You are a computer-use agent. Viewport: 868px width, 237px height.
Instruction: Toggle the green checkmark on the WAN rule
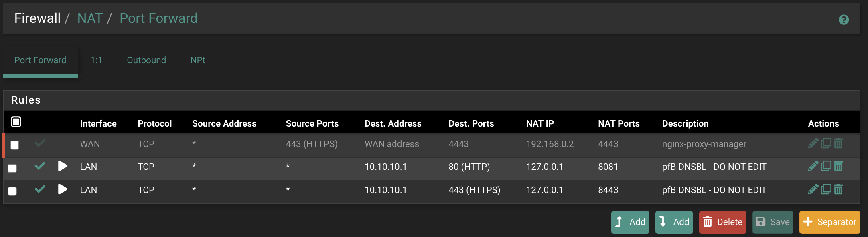(40, 143)
